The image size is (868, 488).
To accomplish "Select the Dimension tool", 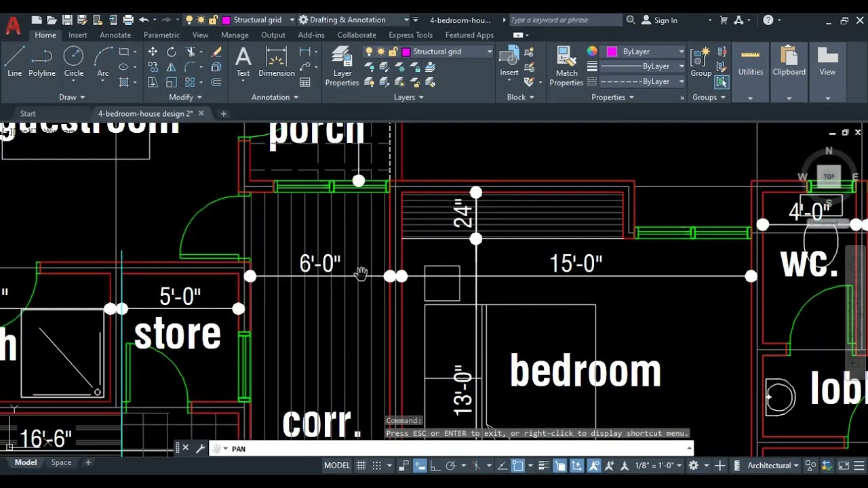I will click(277, 62).
